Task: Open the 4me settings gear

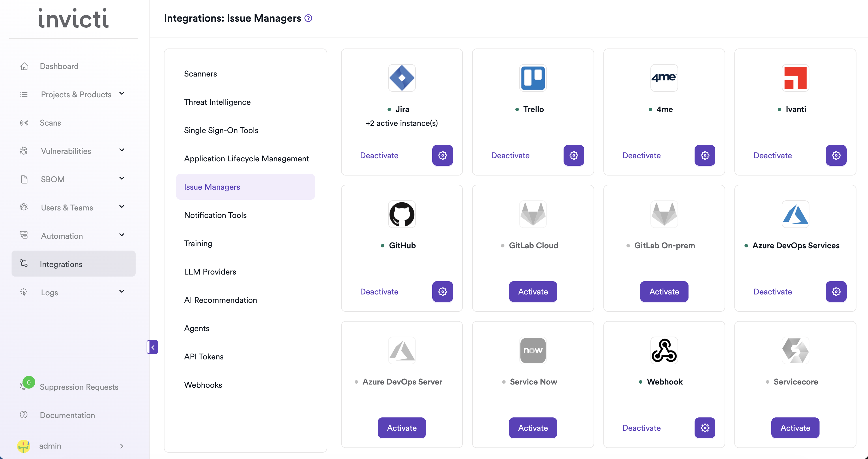Action: [705, 155]
